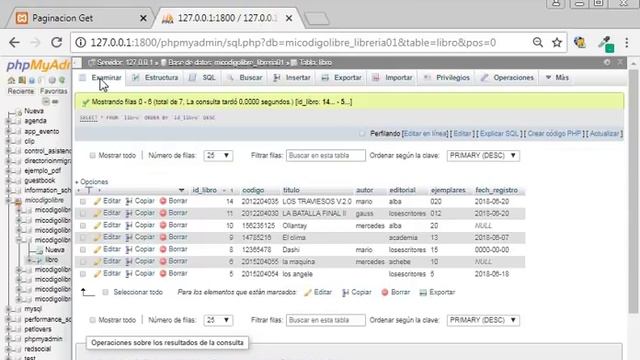Click the pencil icon for row id 14
The height and width of the screenshot is (360, 640).
(97, 201)
